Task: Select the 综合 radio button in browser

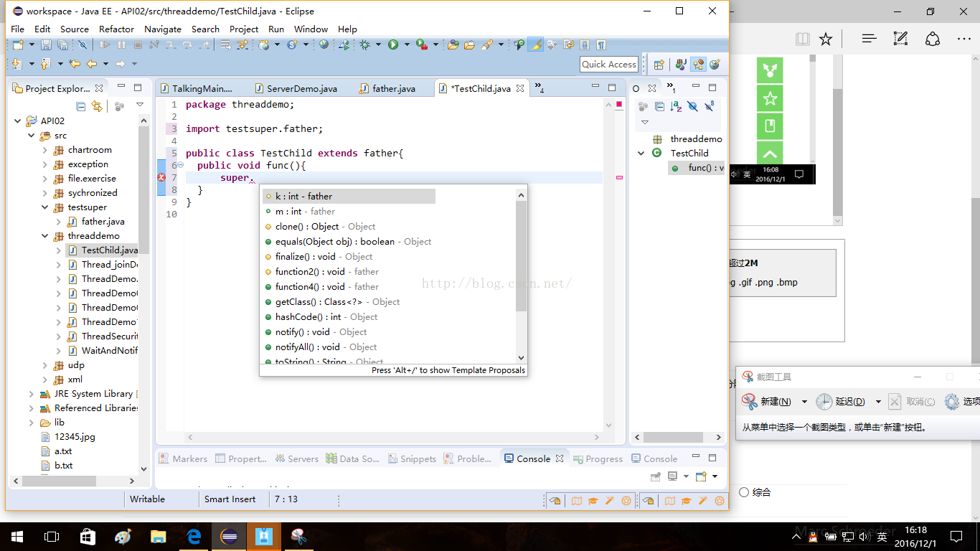Action: tap(744, 492)
